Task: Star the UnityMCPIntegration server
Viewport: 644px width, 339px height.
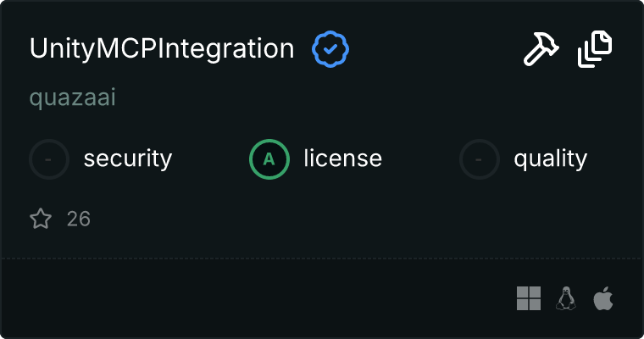Action: (x=41, y=219)
